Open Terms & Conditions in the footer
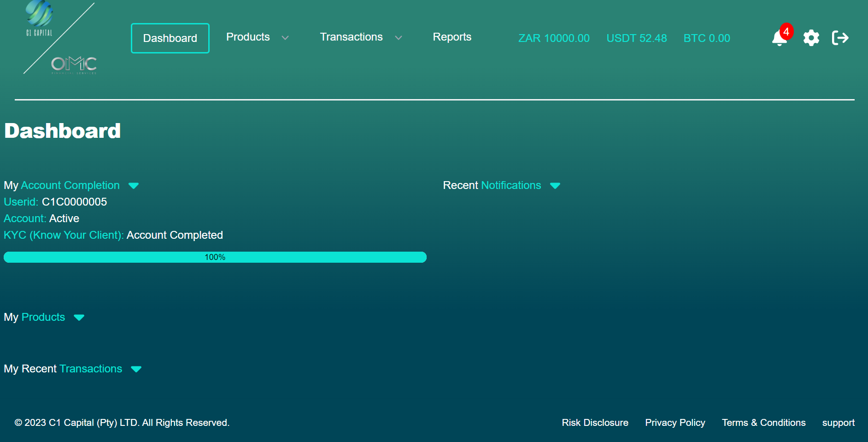Viewport: 868px width, 442px height. (x=763, y=423)
